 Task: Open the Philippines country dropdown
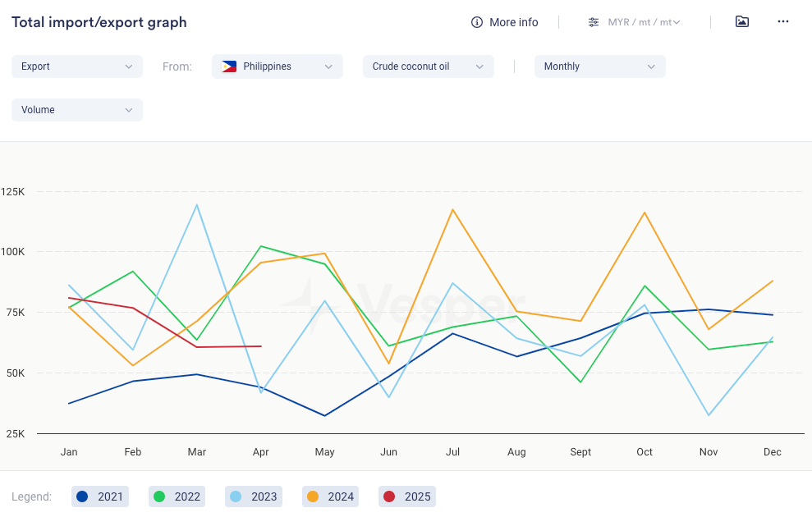click(278, 66)
